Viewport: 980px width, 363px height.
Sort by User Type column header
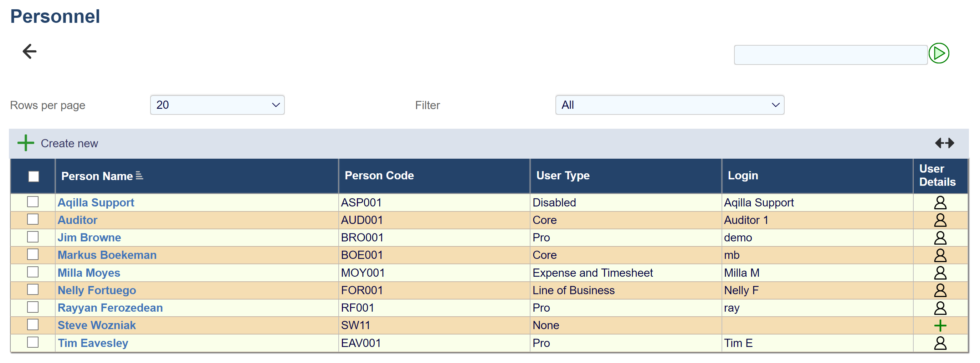(x=563, y=175)
